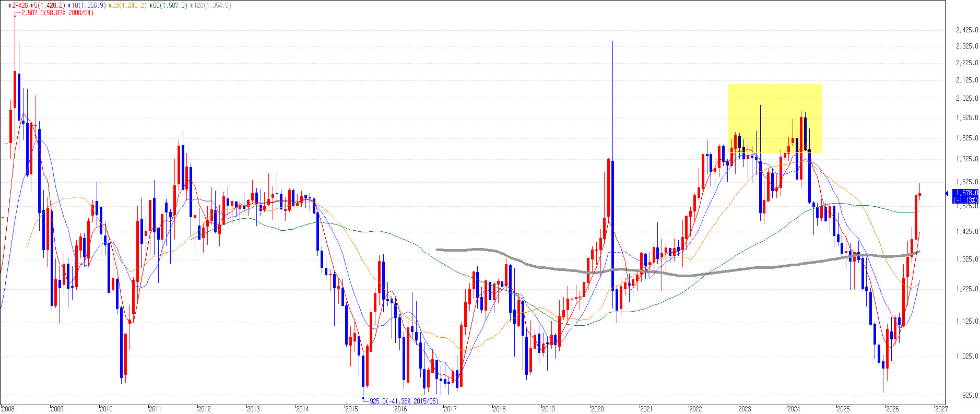Click 1,625.0 on the price axis
Viewport: 980px width, 414px height.
pos(967,182)
